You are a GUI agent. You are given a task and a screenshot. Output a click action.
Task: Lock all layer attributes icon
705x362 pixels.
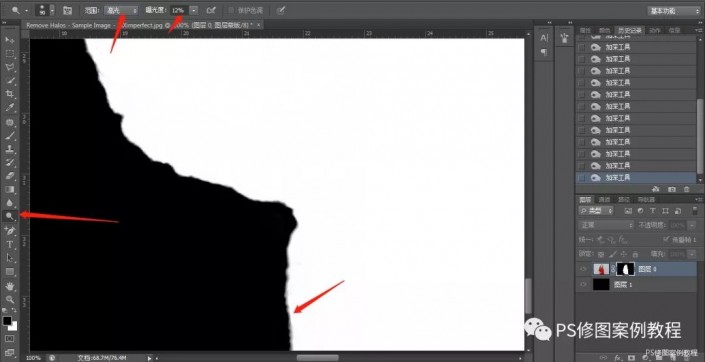(x=635, y=254)
